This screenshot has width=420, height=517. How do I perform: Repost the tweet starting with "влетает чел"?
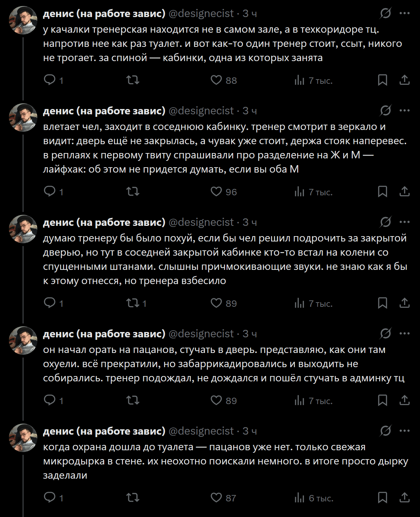133,192
